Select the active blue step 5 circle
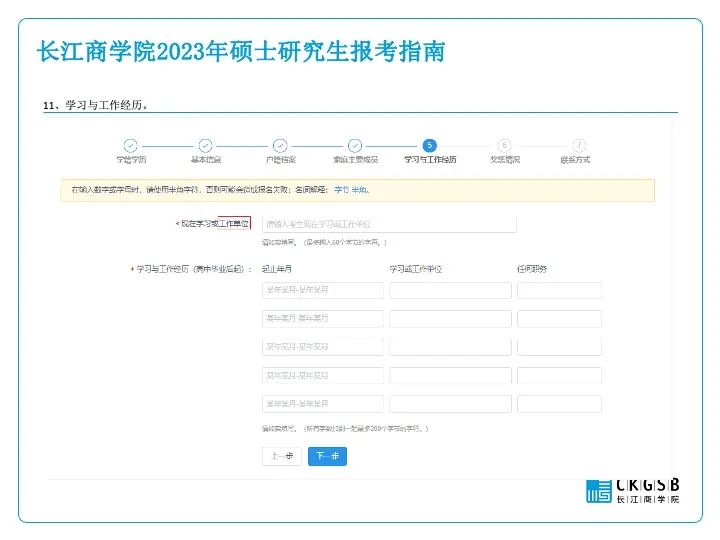Viewport: 720px width, 540px height. click(430, 146)
